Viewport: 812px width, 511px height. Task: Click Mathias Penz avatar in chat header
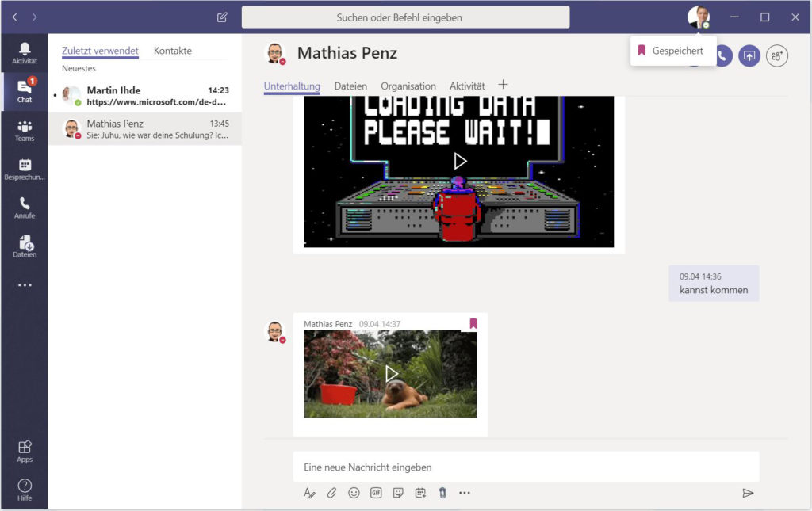275,53
